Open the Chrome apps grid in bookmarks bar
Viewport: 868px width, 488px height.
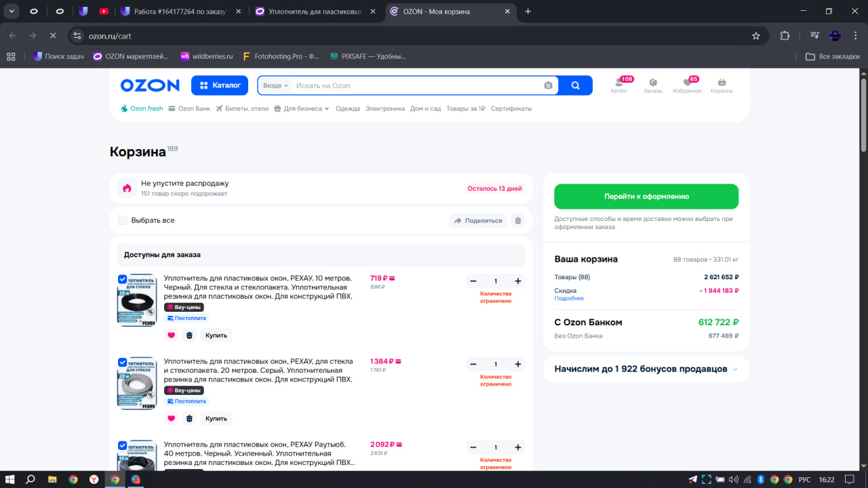click(x=11, y=56)
